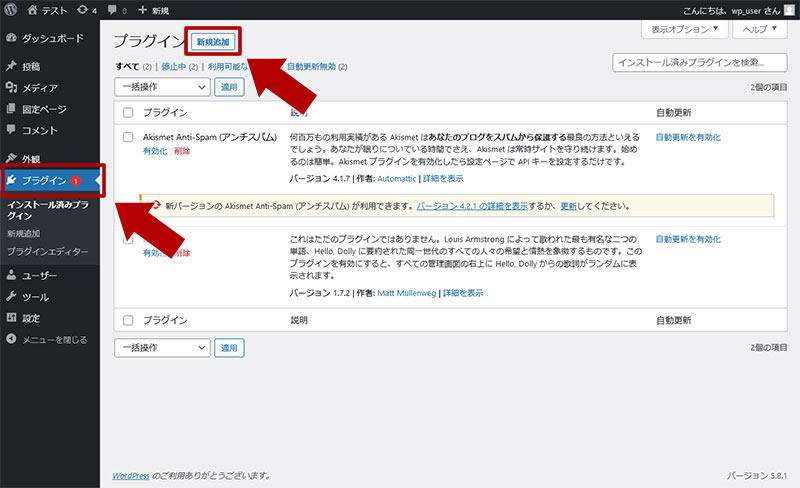Click 自動更新を有効化 for Hello Dolly
The height and width of the screenshot is (488, 800).
[x=688, y=239]
